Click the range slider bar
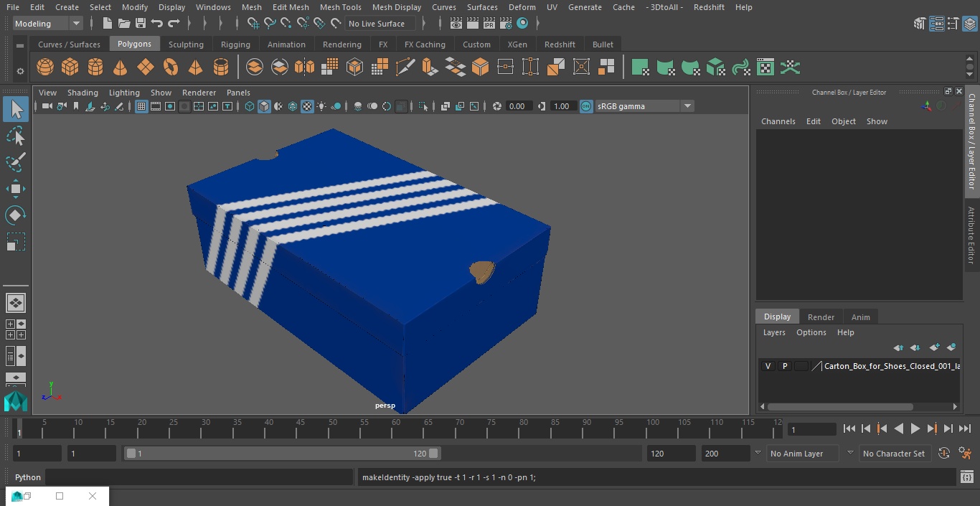The height and width of the screenshot is (506, 980). tap(282, 454)
